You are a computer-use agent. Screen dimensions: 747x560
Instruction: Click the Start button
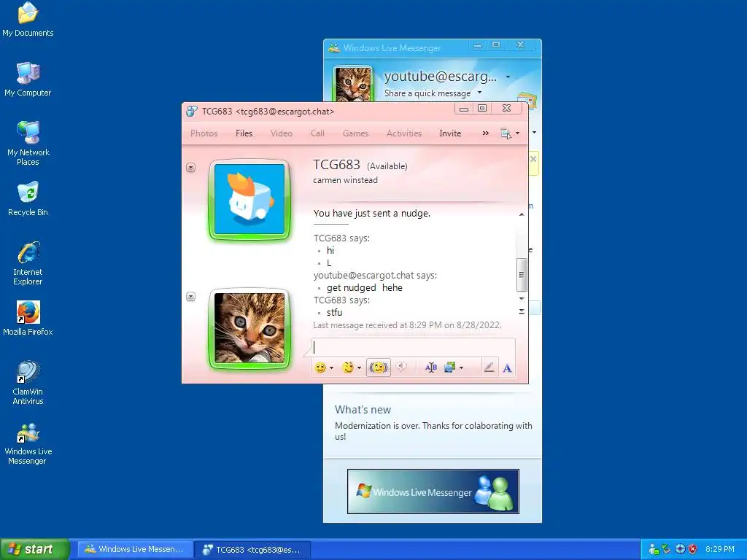[x=35, y=549]
